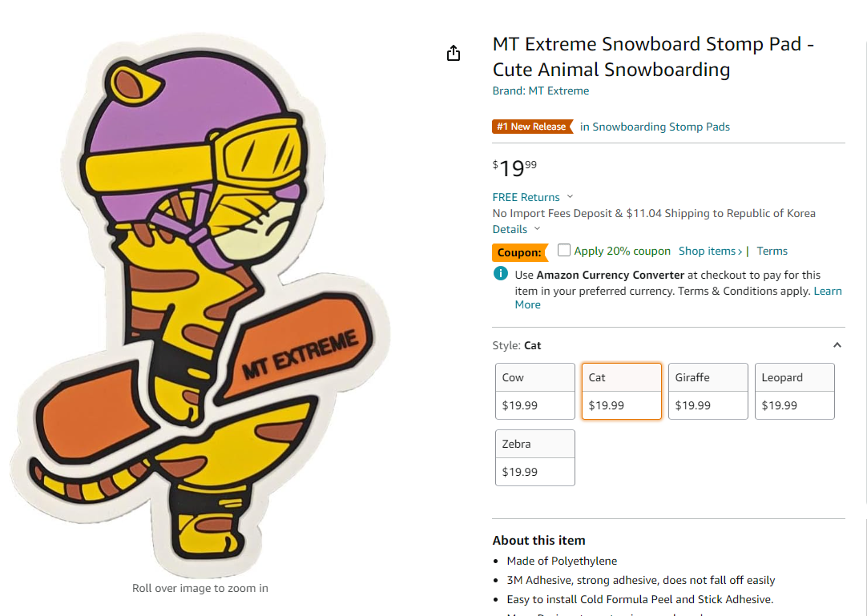Click the share icon beside product image
The width and height of the screenshot is (867, 616).
click(454, 53)
